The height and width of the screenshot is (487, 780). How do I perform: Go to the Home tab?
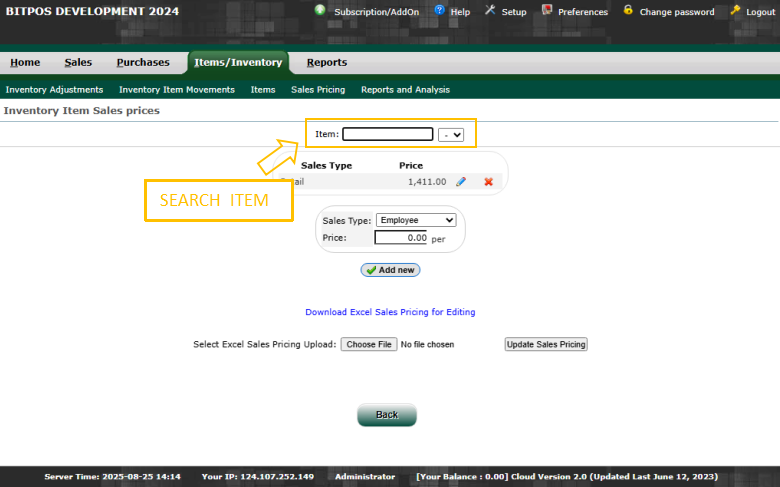[x=25, y=62]
